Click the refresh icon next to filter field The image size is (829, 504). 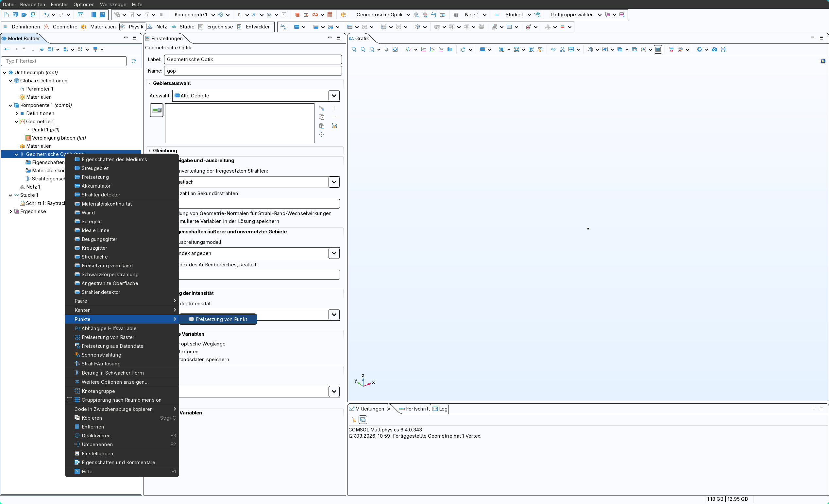click(x=134, y=61)
